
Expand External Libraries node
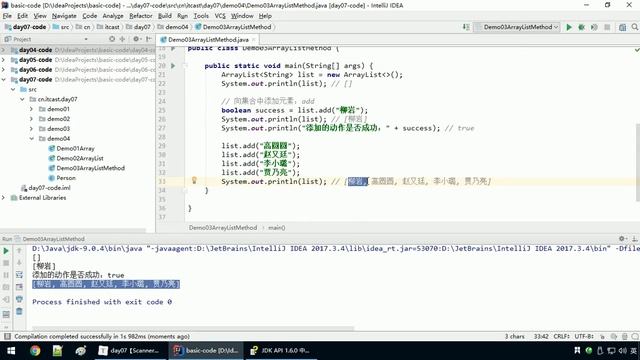tap(3, 198)
